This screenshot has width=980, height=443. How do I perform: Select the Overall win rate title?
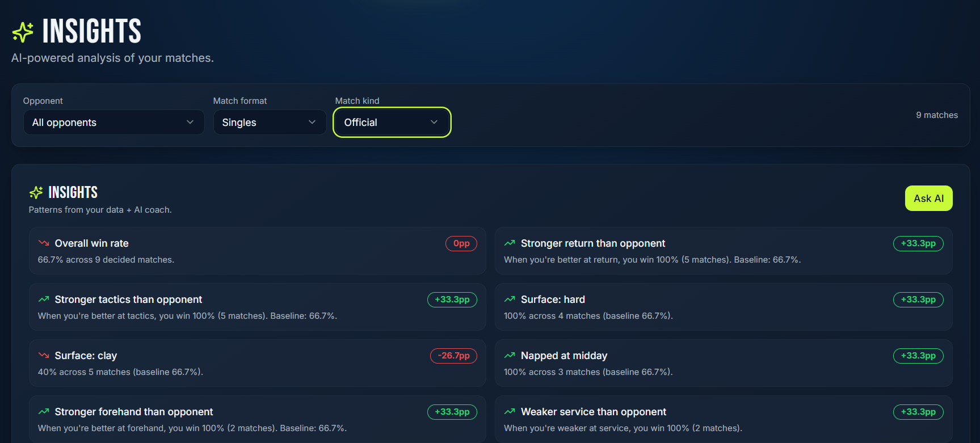(91, 243)
